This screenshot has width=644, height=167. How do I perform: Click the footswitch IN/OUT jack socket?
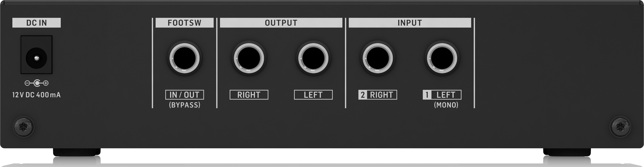tap(184, 58)
